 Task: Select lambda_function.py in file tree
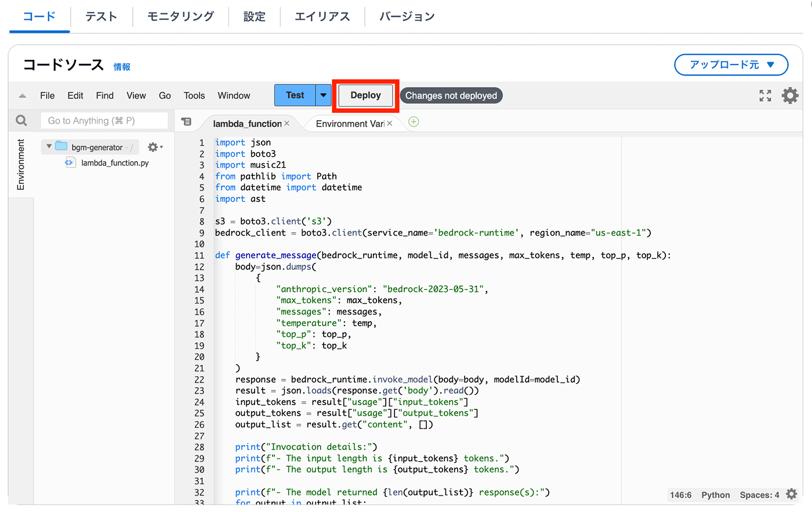click(x=115, y=163)
